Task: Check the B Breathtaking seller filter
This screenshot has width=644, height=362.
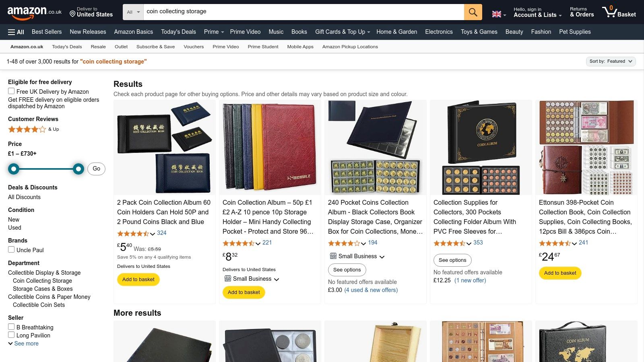Action: [11, 327]
